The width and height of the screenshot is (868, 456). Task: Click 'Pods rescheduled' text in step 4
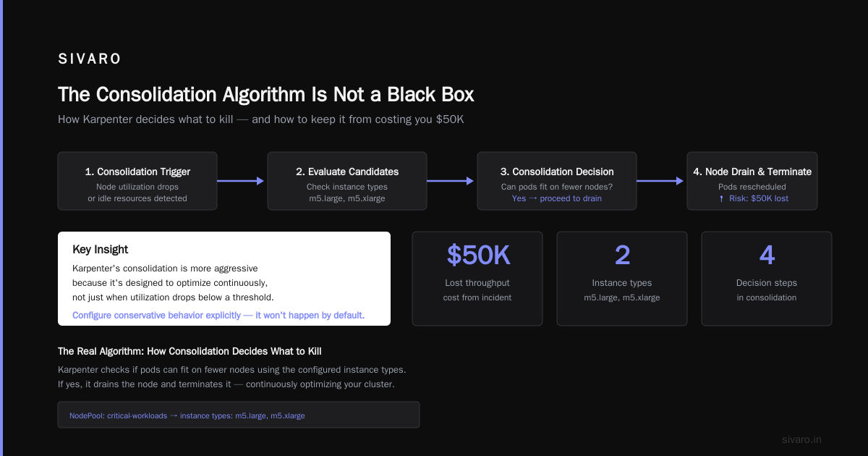[752, 187]
